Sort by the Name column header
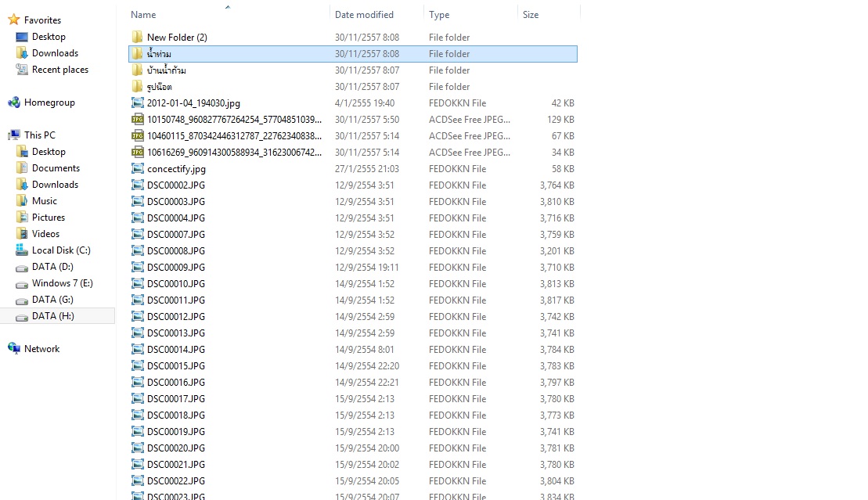Image resolution: width=868 pixels, height=500 pixels. (x=143, y=15)
